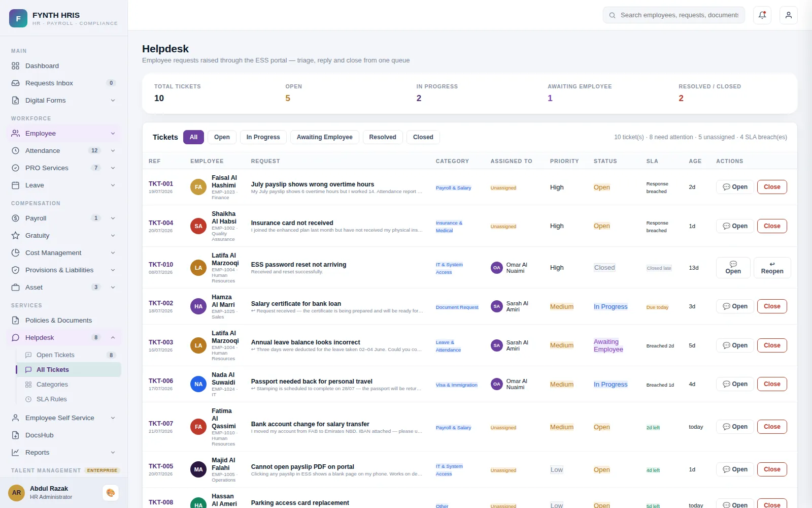Collapse the Helpdesk menu chevron
812x508 pixels.
[x=113, y=338]
